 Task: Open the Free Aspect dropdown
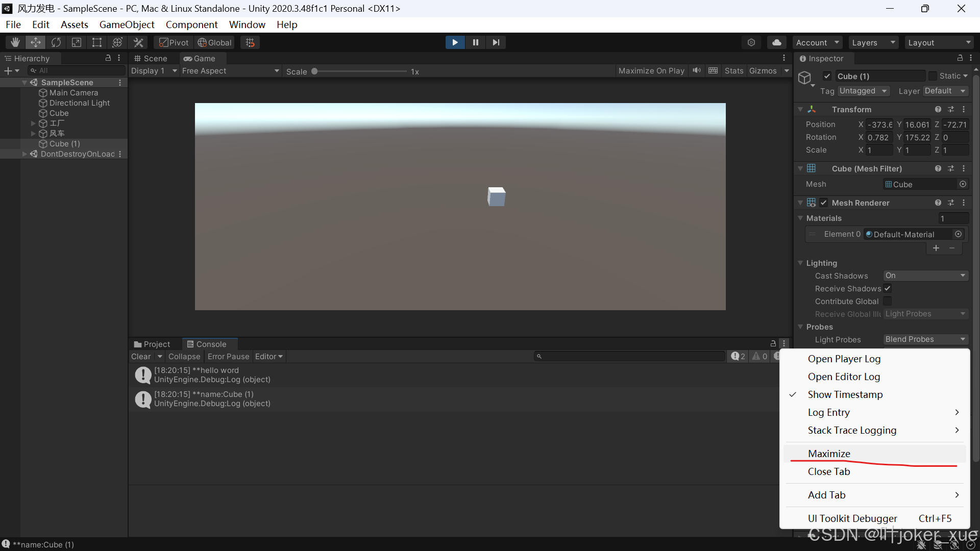tap(230, 71)
